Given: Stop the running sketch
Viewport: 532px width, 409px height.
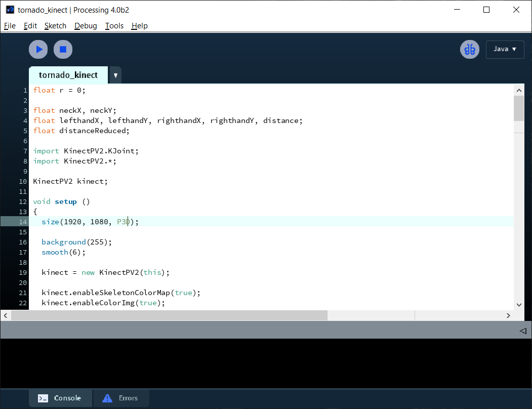Looking at the screenshot, I should coord(63,49).
